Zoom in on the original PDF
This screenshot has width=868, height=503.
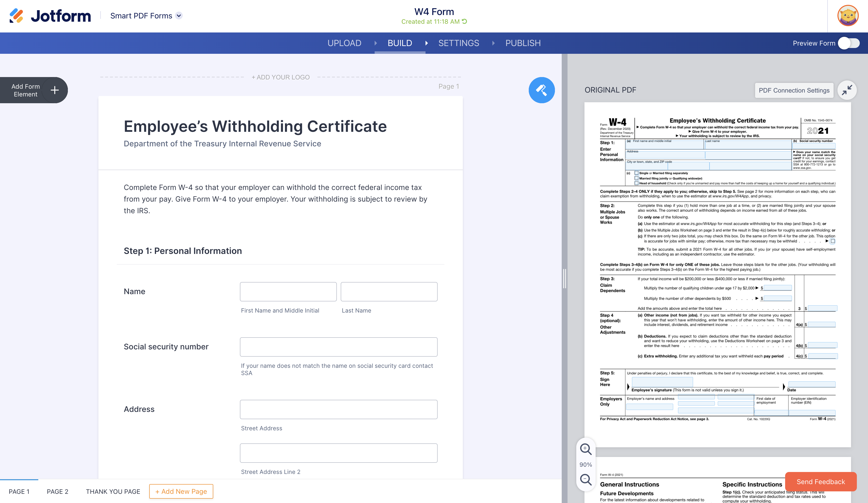pos(585,449)
